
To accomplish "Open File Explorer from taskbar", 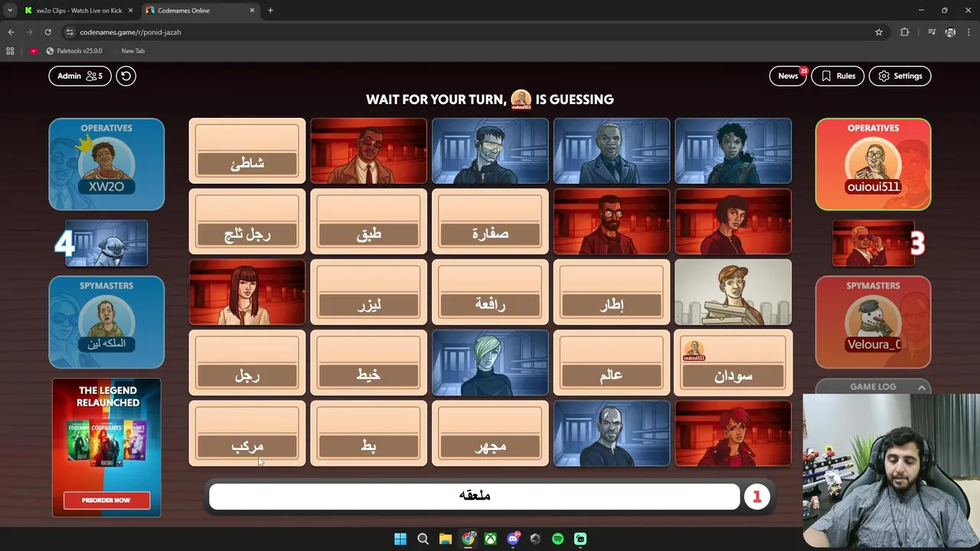I will [446, 539].
